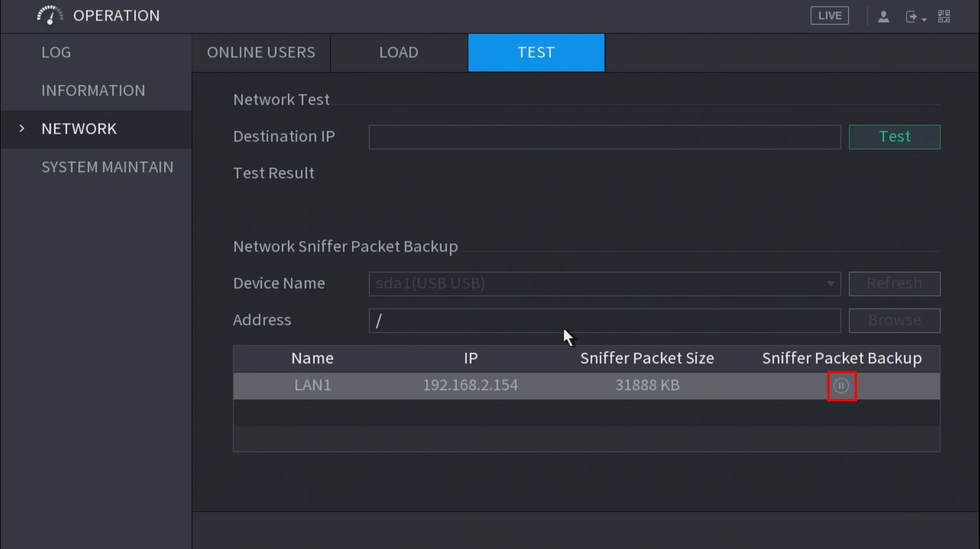Open the LOAD tab
980x549 pixels.
click(x=399, y=53)
